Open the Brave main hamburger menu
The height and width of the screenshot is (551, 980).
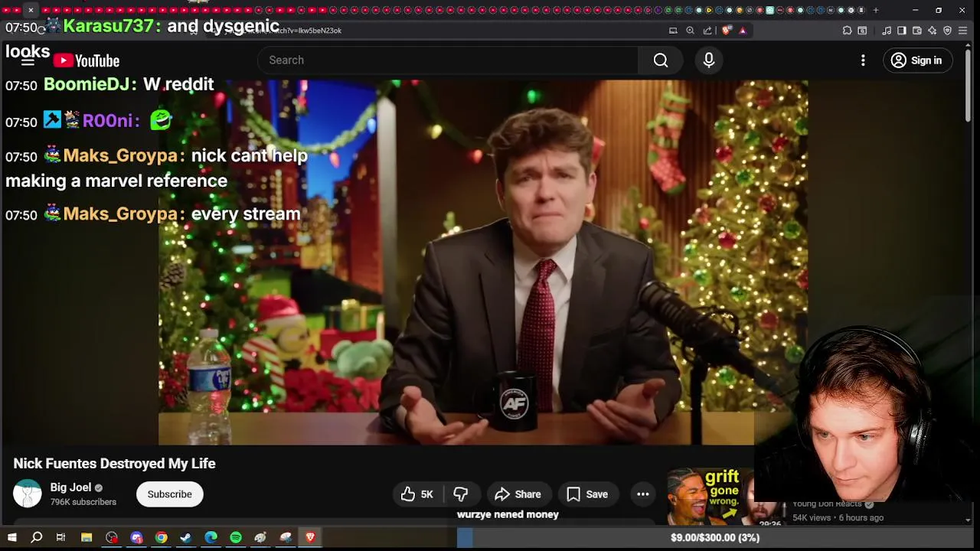tap(963, 31)
